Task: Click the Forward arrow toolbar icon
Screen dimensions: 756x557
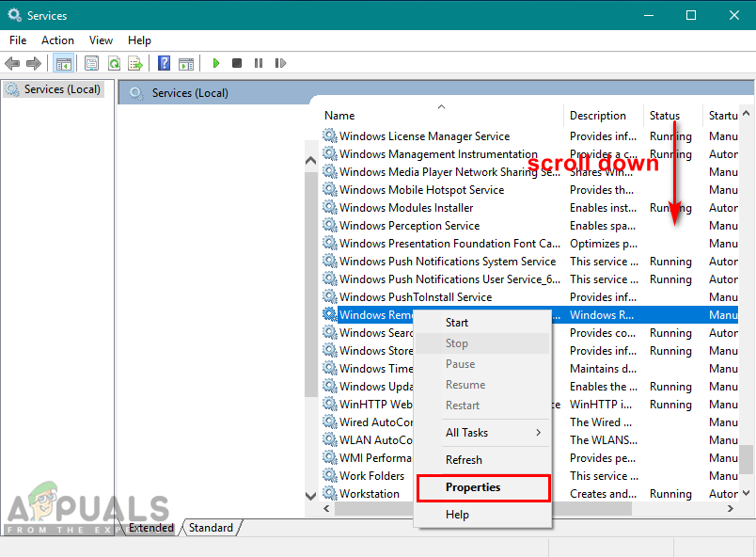Action: point(34,63)
